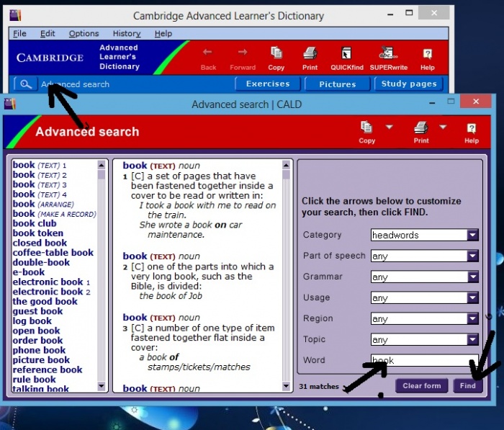Click the Print icon in the Advanced search window
Screen dimensions: 504x430
(x=421, y=127)
